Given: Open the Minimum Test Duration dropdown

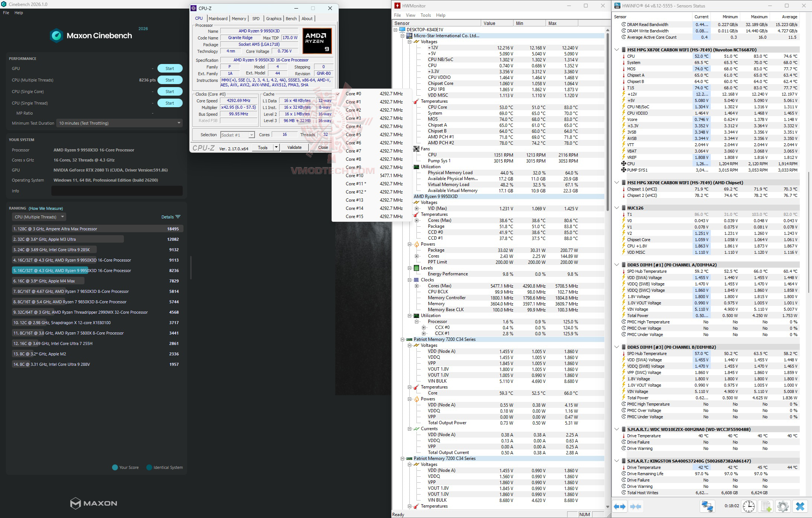Looking at the screenshot, I should [x=119, y=123].
